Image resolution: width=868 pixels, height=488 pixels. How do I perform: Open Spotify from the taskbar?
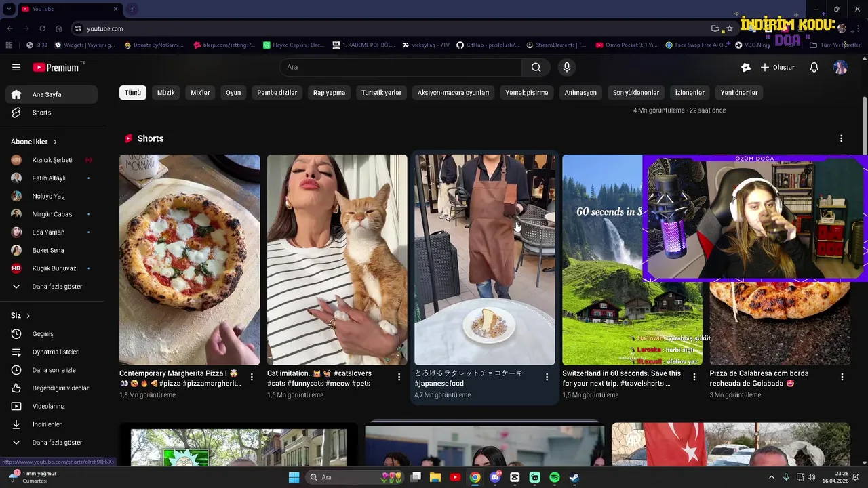click(x=555, y=477)
